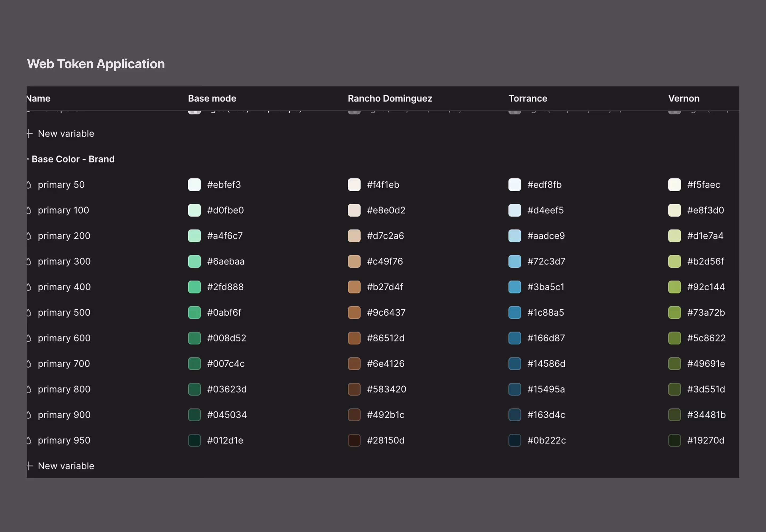Click hex value #ebfef3
The width and height of the screenshot is (766, 532).
point(224,185)
